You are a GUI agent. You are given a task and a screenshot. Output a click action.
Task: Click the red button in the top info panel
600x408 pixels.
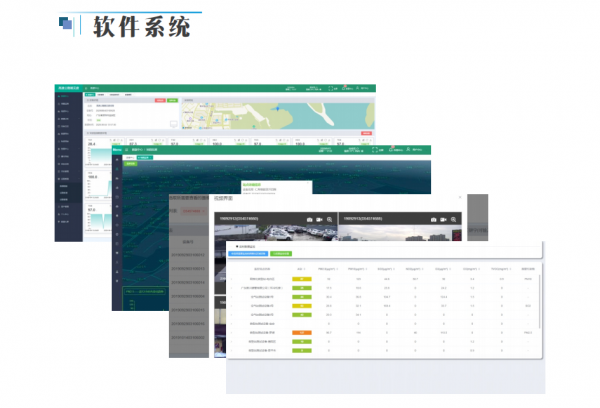point(159,100)
